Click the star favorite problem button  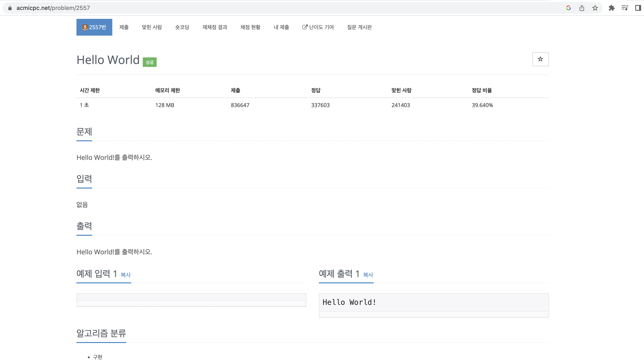(540, 59)
